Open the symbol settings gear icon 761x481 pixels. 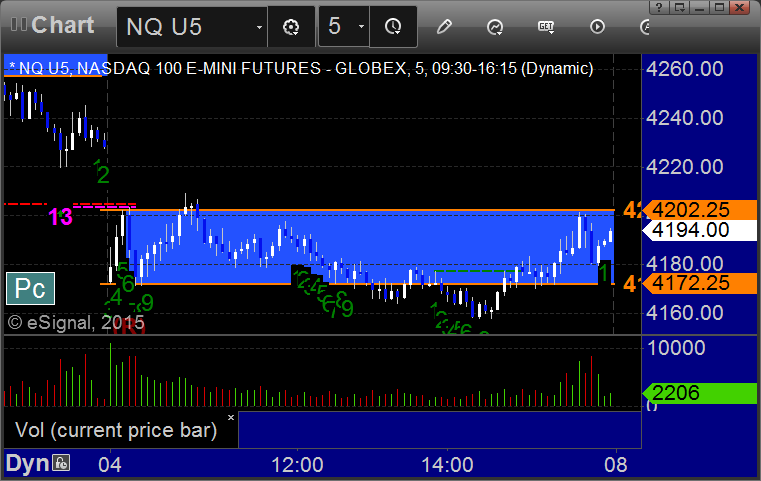click(291, 27)
